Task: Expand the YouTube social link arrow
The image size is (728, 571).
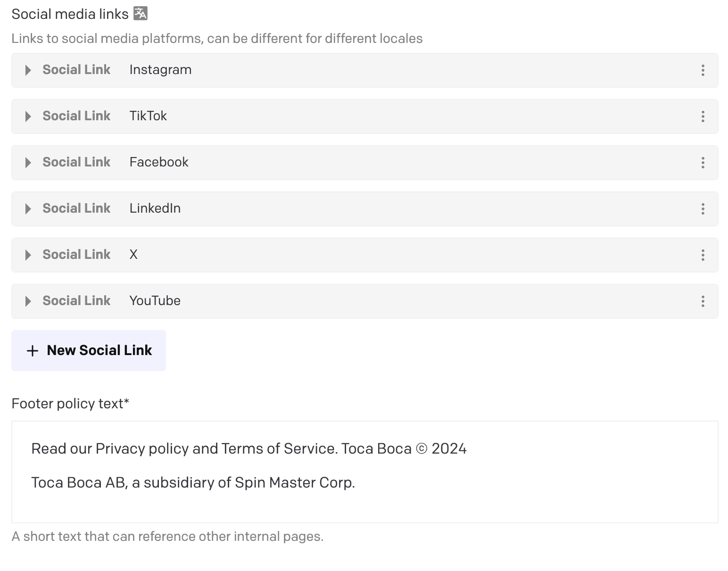Action: click(28, 301)
